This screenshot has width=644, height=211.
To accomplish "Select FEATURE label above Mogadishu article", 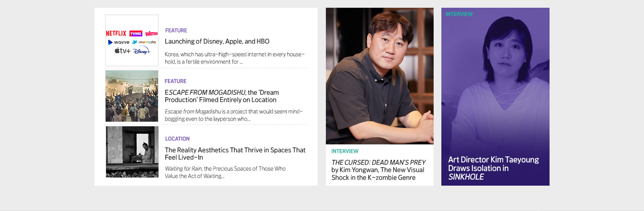I will click(x=176, y=81).
